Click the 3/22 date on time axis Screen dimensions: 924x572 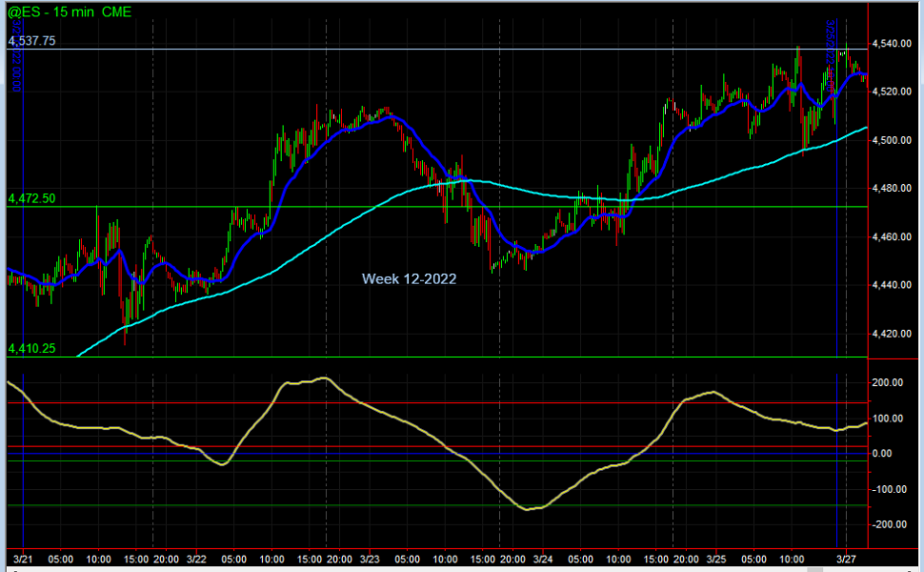196,559
